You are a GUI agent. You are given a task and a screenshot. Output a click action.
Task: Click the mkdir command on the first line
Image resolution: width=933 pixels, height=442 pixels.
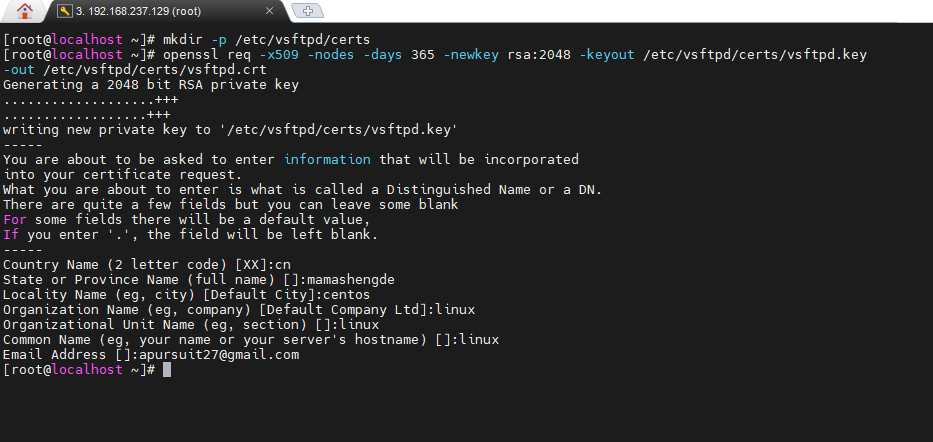[x=184, y=38]
